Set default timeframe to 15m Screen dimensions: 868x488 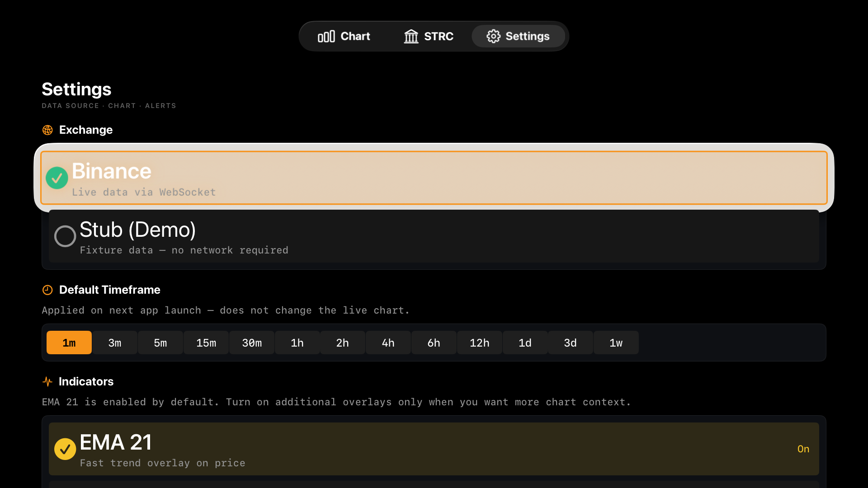(x=206, y=343)
